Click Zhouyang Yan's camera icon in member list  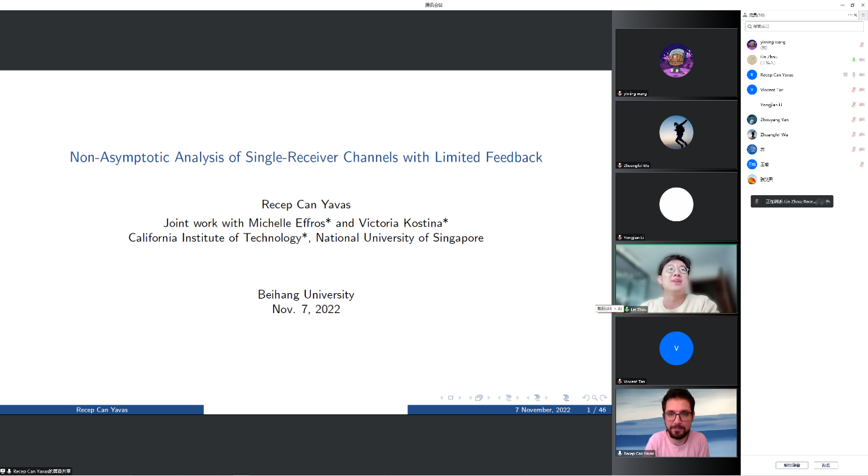click(862, 120)
